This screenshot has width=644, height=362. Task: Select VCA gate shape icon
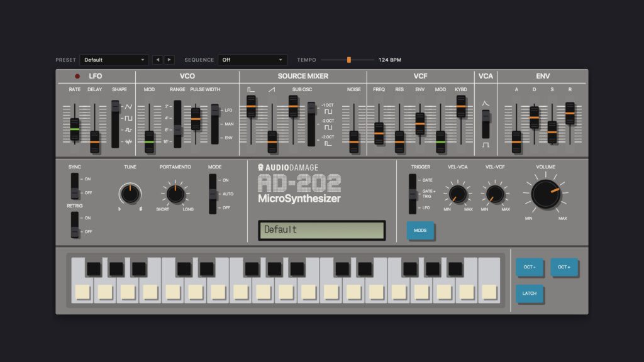pyautogui.click(x=486, y=145)
